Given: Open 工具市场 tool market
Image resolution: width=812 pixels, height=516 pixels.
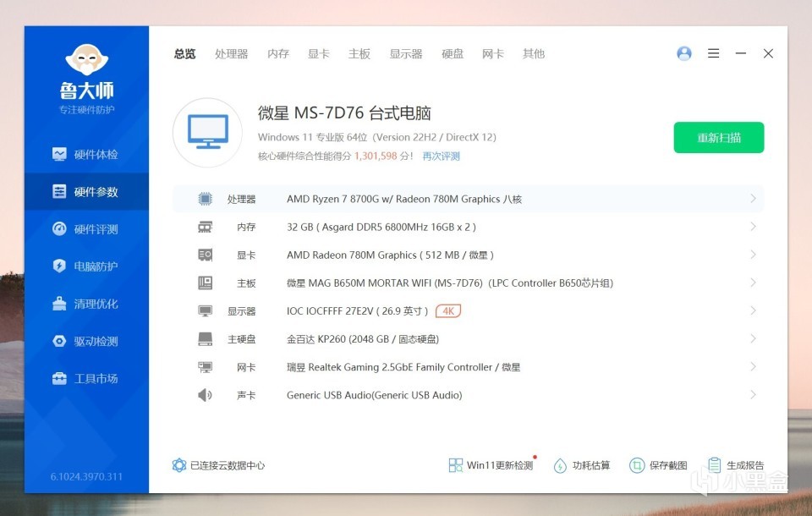Looking at the screenshot, I should pyautogui.click(x=86, y=378).
